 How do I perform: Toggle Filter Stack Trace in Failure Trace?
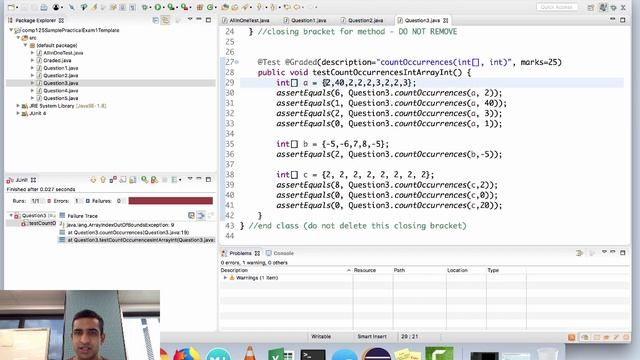pos(201,215)
